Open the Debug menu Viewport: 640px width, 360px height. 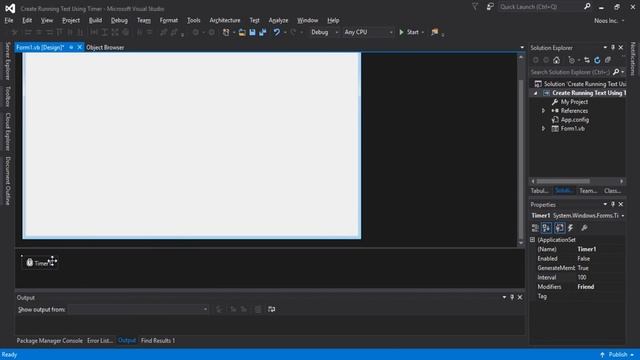click(x=119, y=20)
